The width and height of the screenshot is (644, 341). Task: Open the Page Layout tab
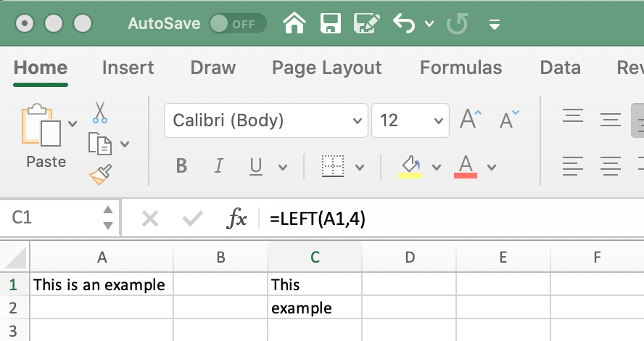326,67
